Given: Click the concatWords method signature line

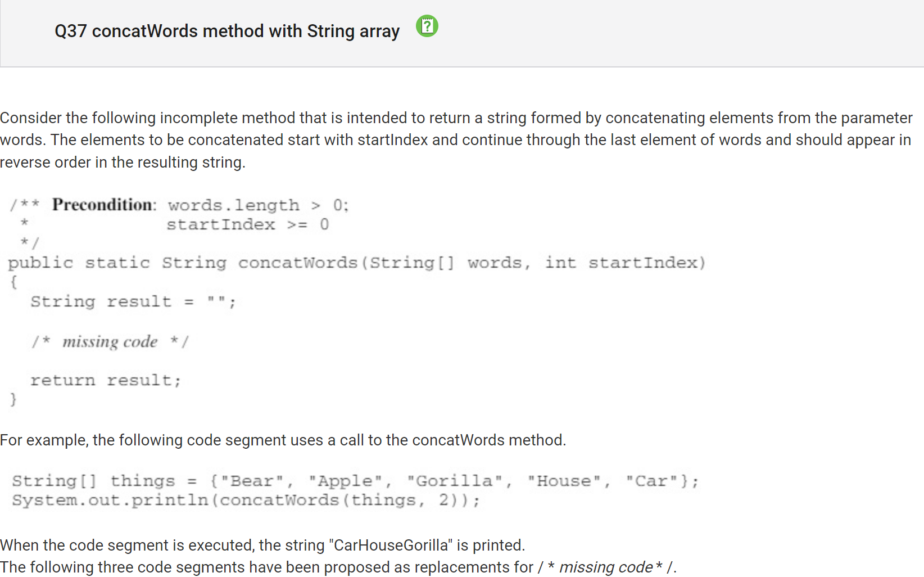Looking at the screenshot, I should (x=357, y=263).
